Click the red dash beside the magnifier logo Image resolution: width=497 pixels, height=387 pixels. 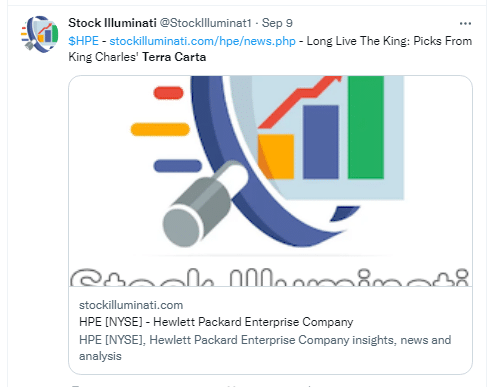point(168,93)
